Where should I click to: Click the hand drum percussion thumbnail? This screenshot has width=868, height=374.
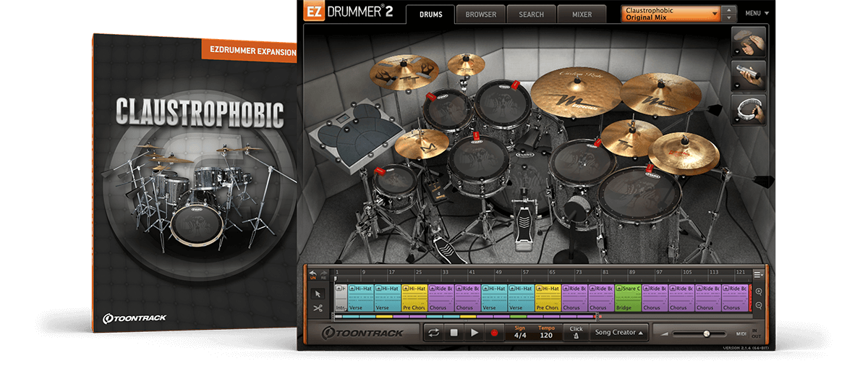coord(749,41)
